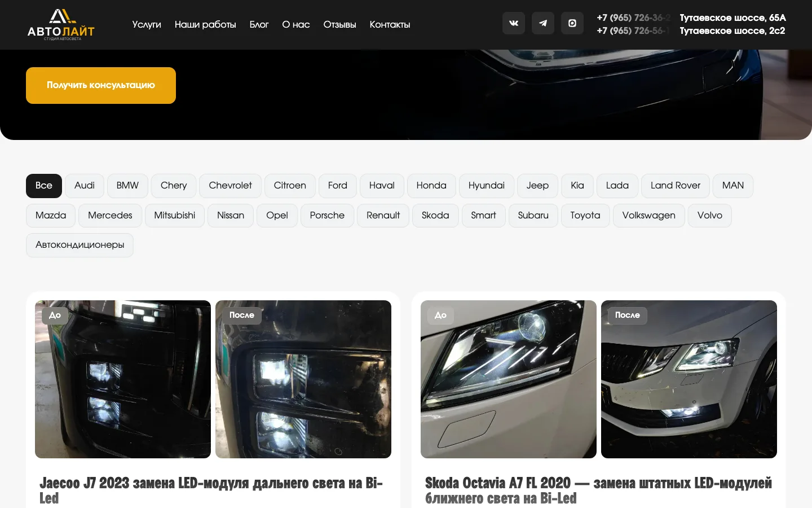Filter works by Mitsubishi
This screenshot has height=508, width=812.
(x=175, y=216)
